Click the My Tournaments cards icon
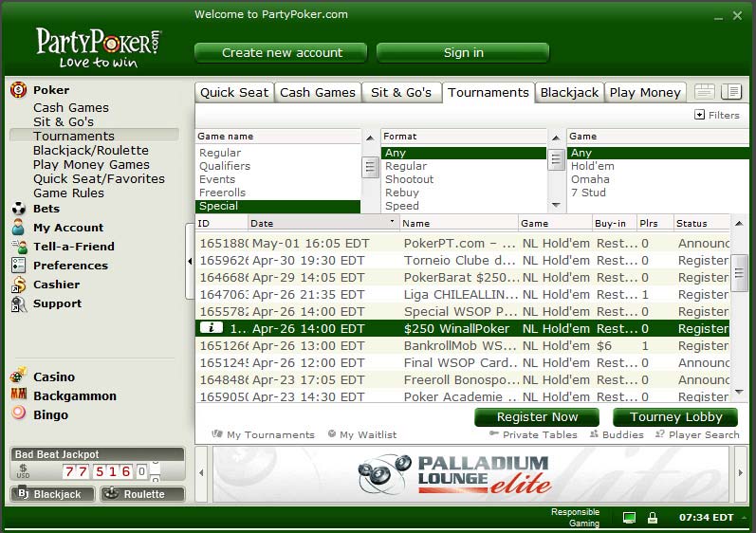The image size is (756, 533). tap(217, 434)
